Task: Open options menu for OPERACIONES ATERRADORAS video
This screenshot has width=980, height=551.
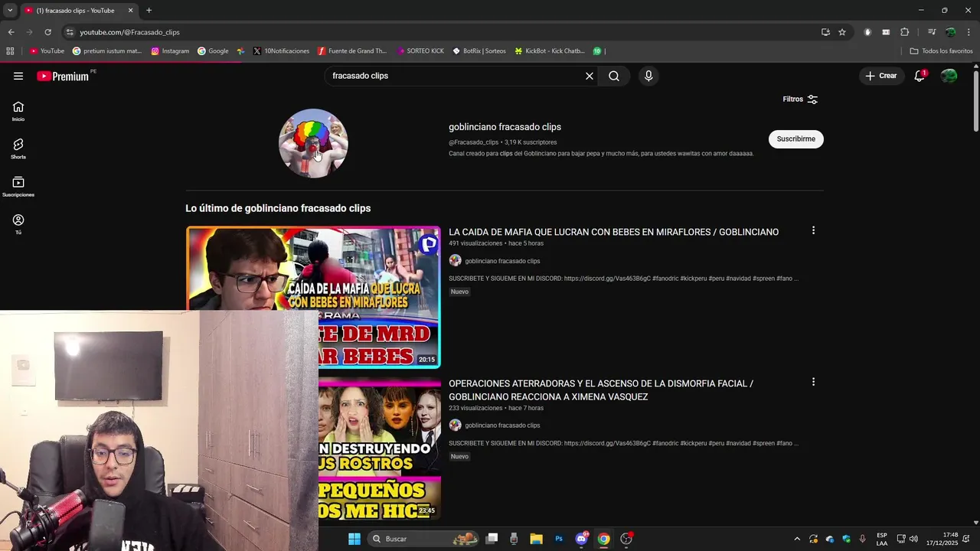Action: [x=813, y=382]
